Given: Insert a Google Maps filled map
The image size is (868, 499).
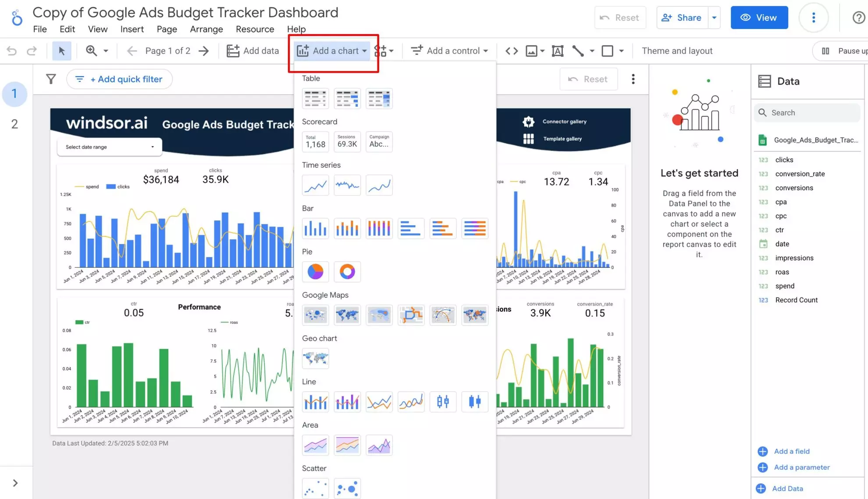Looking at the screenshot, I should (x=347, y=315).
